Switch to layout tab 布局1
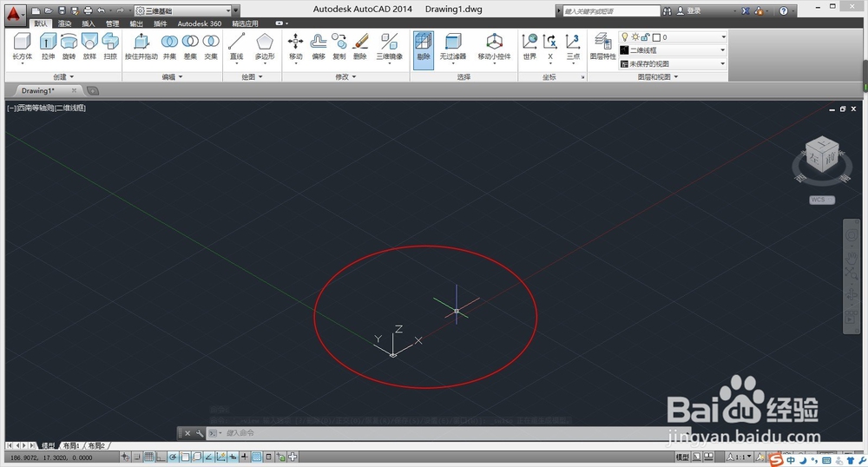 coord(71,445)
